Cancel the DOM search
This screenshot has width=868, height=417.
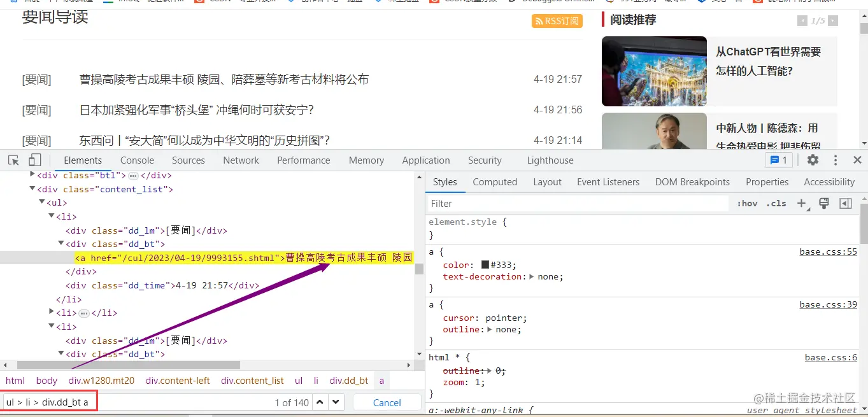[387, 402]
